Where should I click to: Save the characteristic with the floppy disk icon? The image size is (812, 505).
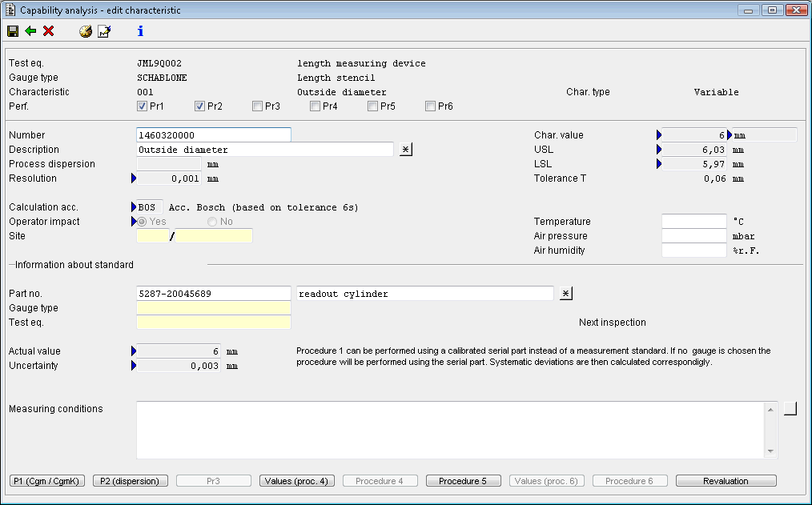[x=13, y=31]
